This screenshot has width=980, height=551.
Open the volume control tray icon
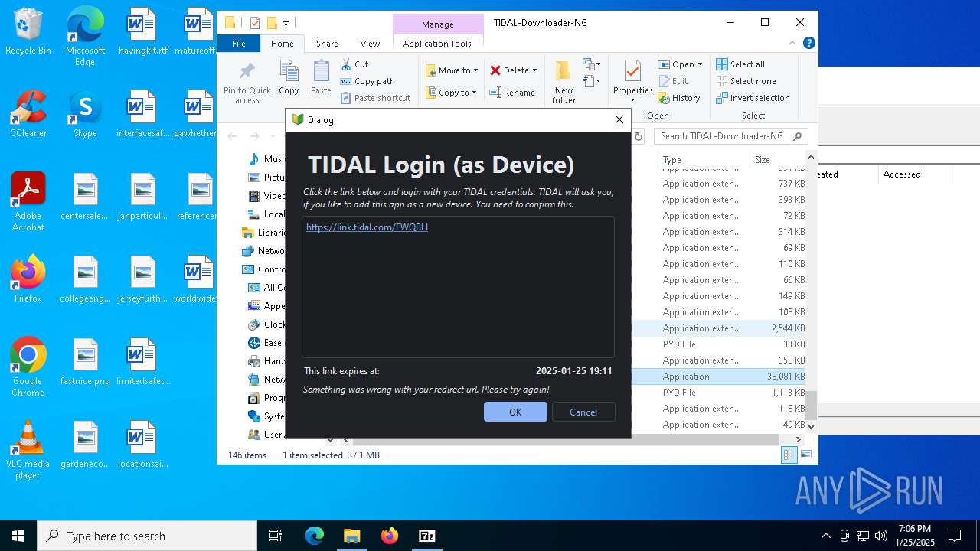(880, 536)
